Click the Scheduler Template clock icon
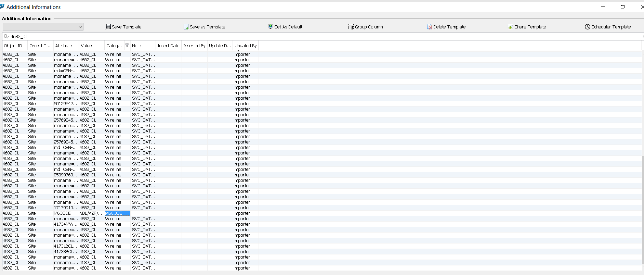The width and height of the screenshot is (644, 275). pos(587,27)
